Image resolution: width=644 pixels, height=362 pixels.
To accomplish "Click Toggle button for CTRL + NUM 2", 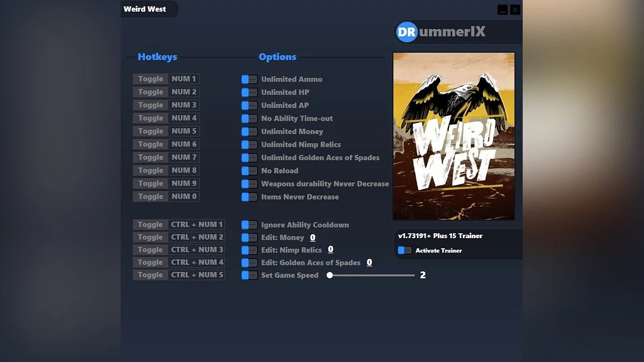I will click(150, 237).
